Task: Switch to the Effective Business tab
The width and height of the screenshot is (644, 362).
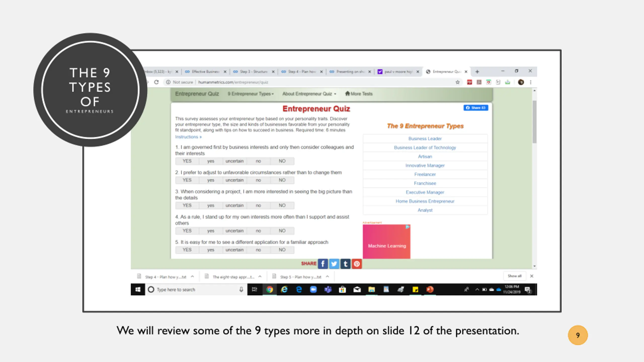Action: tap(205, 72)
